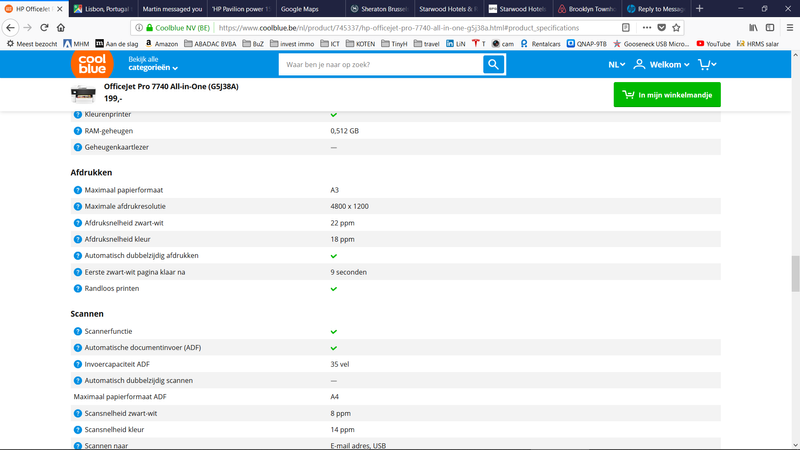Click the address bar URL
Viewport: 800px width, 450px height.
(x=399, y=28)
